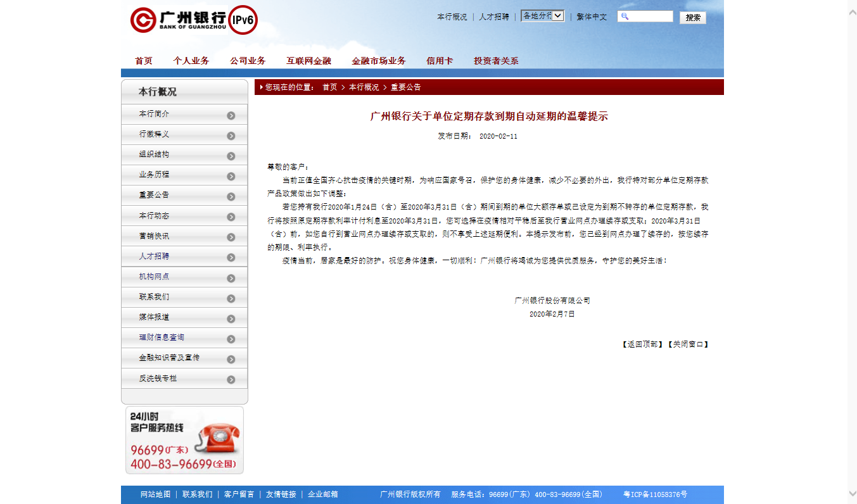The height and width of the screenshot is (504, 857).
Task: Click the scrollbar down arrow
Action: coord(852,493)
